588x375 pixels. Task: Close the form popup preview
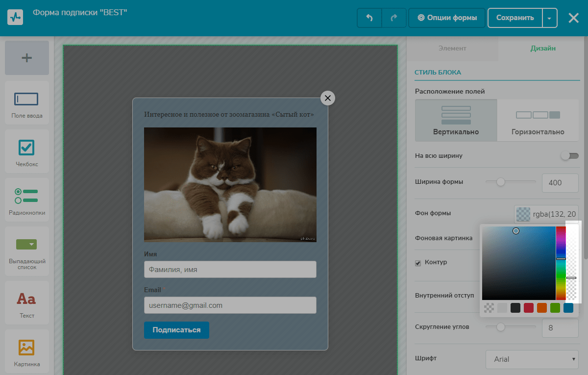point(328,98)
